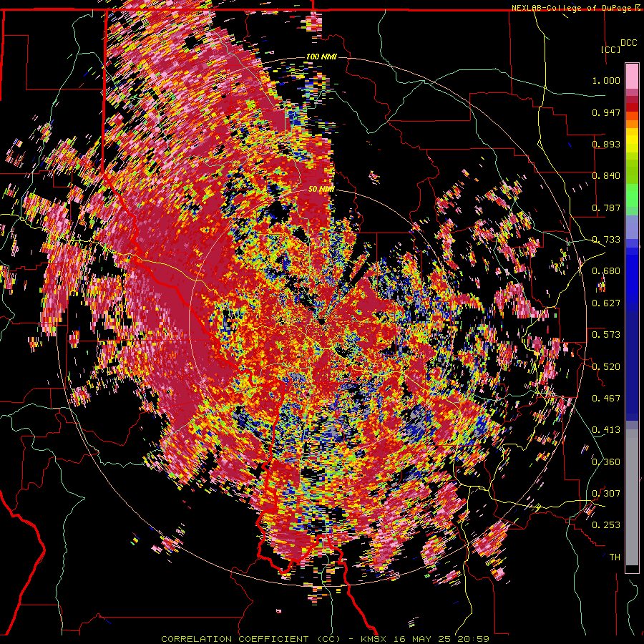644x644 pixels.
Task: Click the 100 NMI range ring label
Action: pos(321,57)
